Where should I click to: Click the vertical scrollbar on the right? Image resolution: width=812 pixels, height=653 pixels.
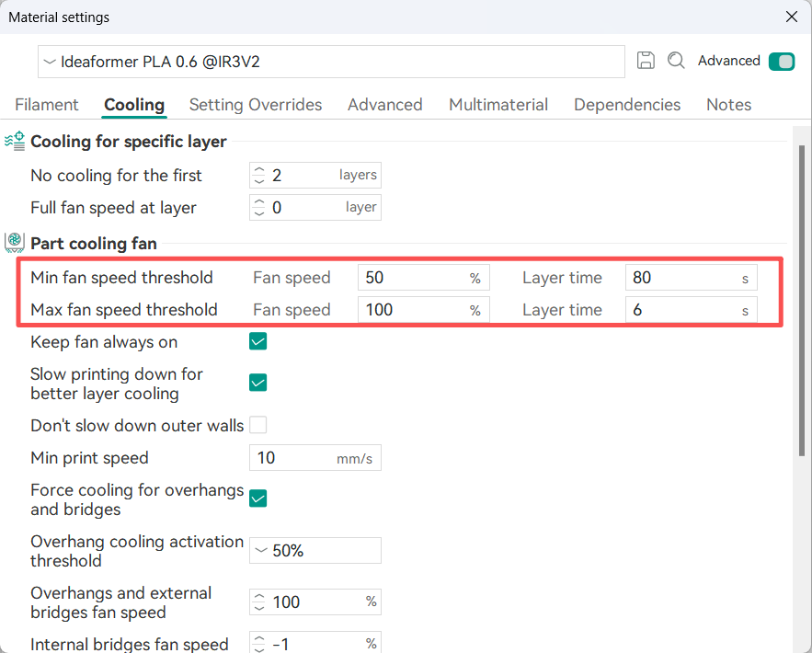802,301
